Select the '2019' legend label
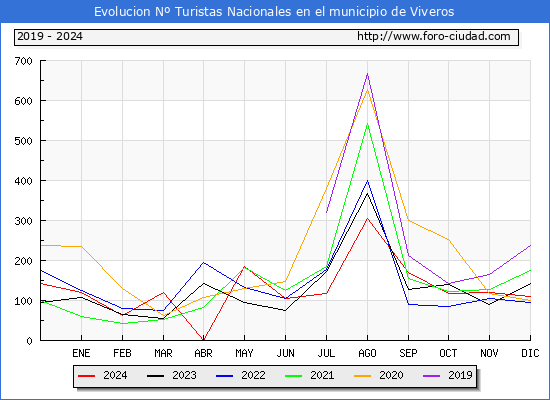 pyautogui.click(x=460, y=375)
